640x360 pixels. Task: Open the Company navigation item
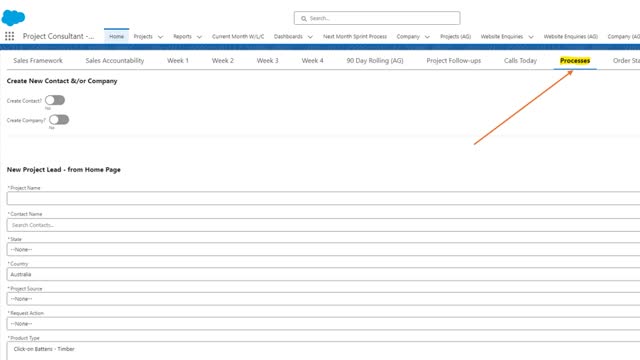tap(408, 36)
